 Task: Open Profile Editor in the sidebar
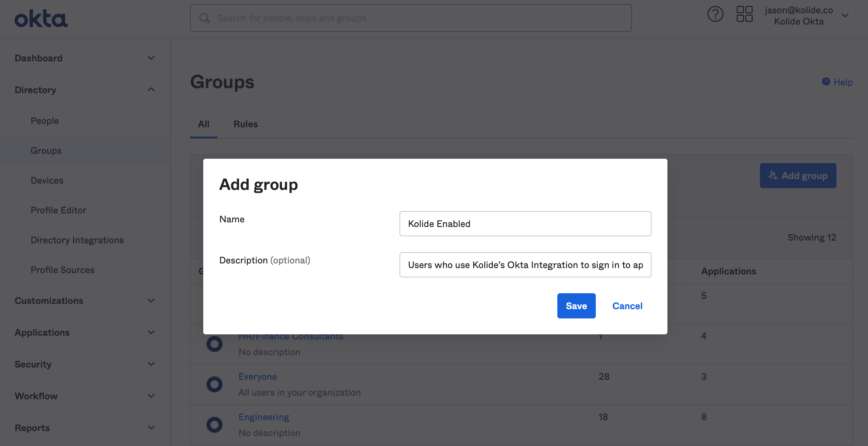pos(58,210)
